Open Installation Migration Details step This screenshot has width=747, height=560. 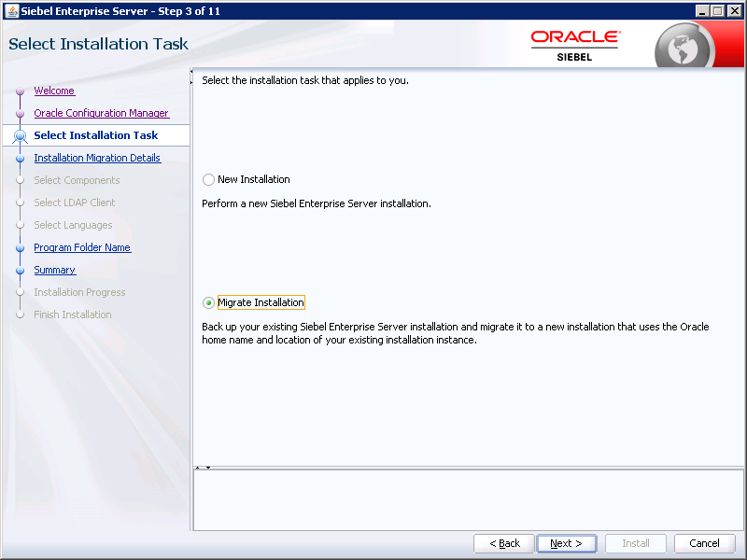(97, 158)
